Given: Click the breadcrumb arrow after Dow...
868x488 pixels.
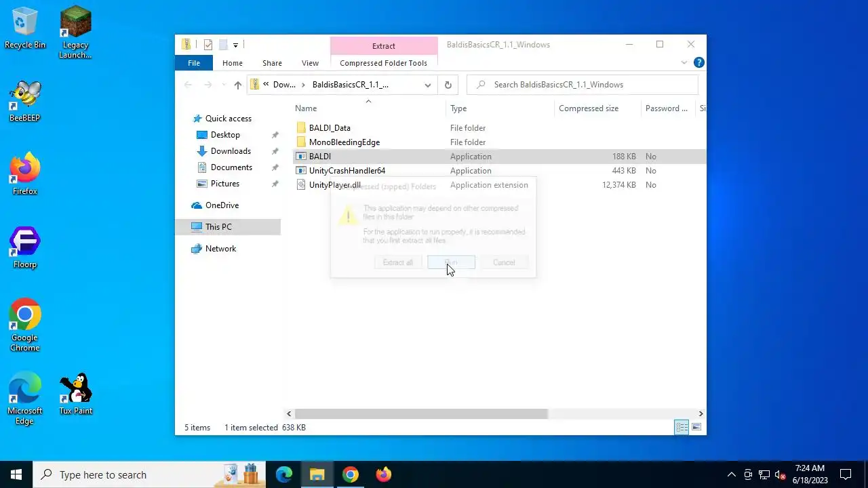Looking at the screenshot, I should [303, 85].
